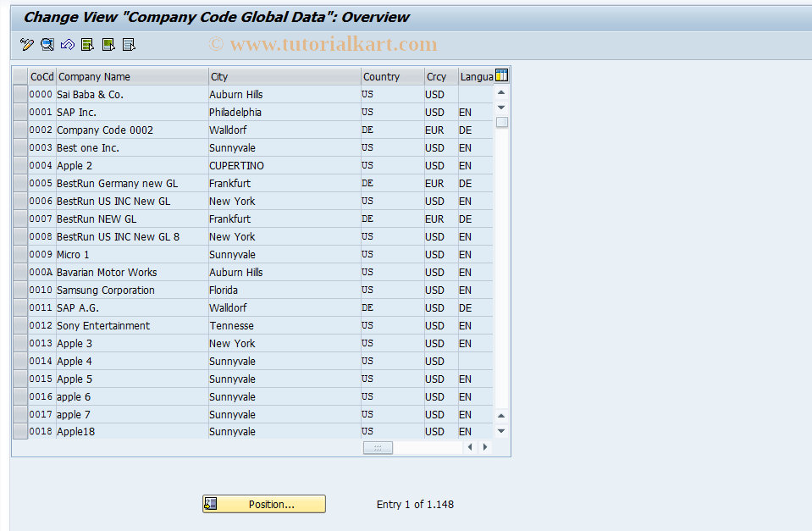Select row selector for Bavarian Motor Works
This screenshot has height=531, width=812.
[x=20, y=272]
